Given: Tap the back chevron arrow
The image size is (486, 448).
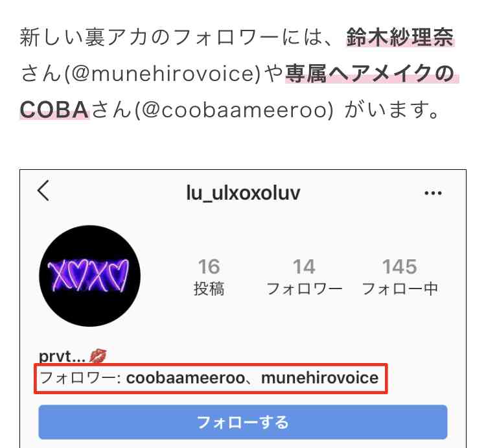Looking at the screenshot, I should coord(43,191).
